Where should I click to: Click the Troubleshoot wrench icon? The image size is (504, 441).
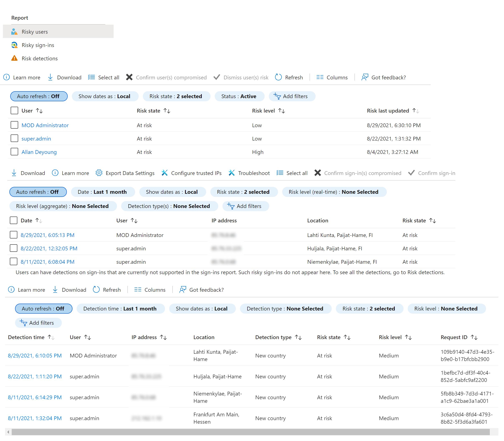[x=231, y=173]
